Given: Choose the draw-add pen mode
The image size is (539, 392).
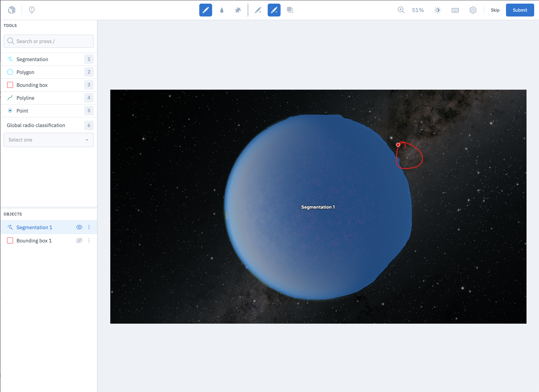Looking at the screenshot, I should pyautogui.click(x=258, y=10).
